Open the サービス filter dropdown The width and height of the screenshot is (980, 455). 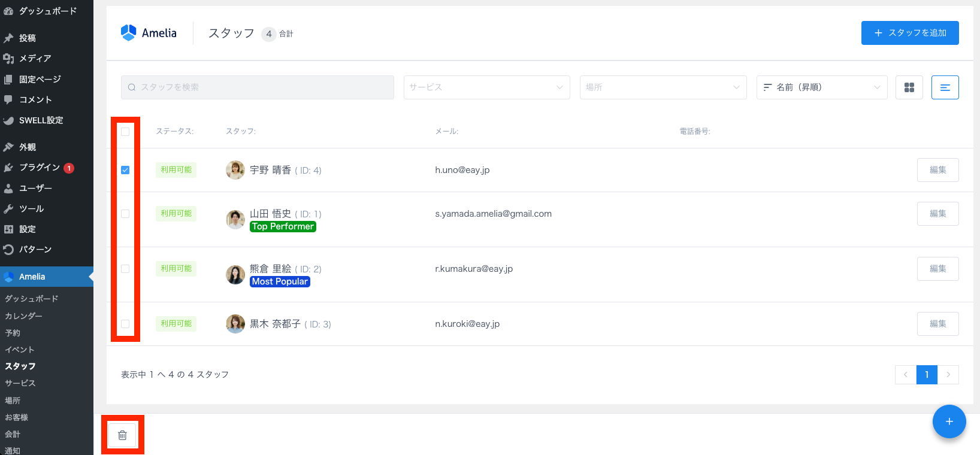click(x=486, y=87)
